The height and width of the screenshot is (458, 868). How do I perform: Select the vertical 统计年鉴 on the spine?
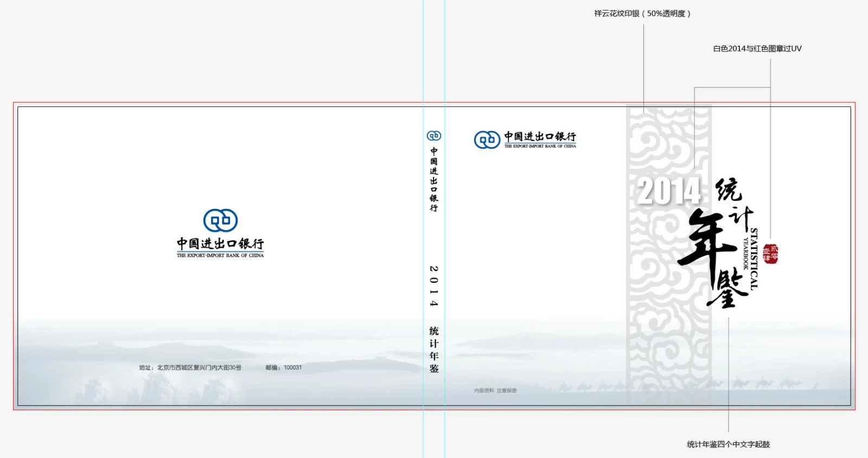(x=434, y=349)
